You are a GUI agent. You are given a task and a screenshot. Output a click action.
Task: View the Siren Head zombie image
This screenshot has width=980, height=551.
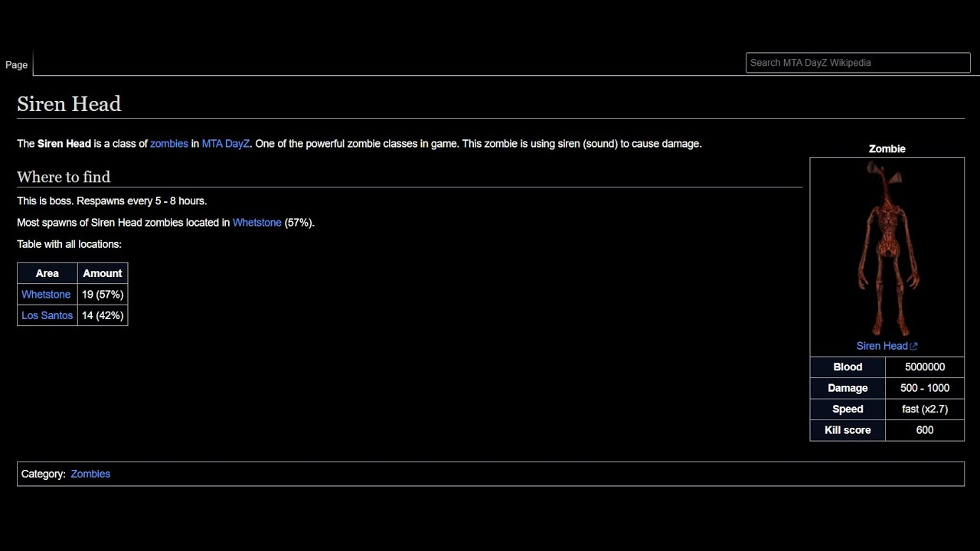(887, 249)
